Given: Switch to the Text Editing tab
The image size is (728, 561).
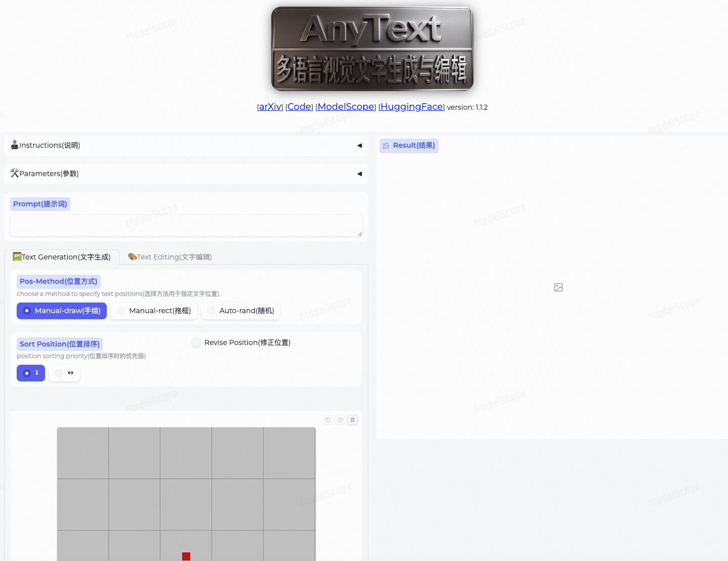Looking at the screenshot, I should point(170,257).
